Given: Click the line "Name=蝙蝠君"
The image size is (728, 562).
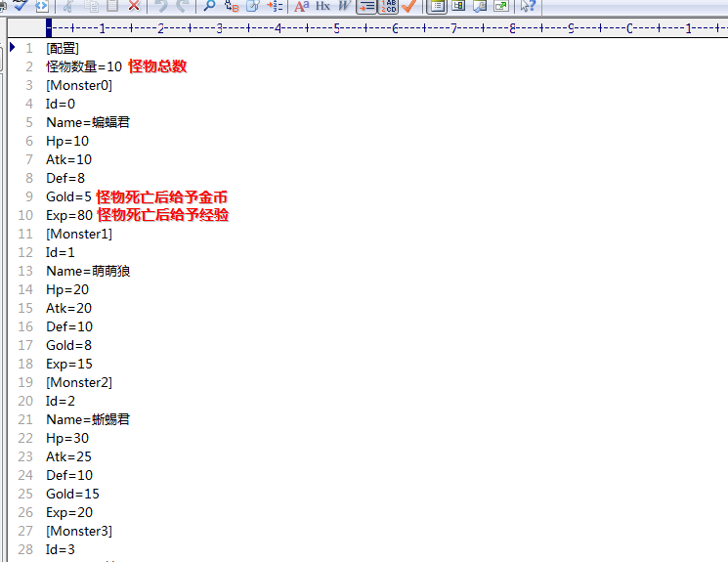Looking at the screenshot, I should (x=88, y=122).
